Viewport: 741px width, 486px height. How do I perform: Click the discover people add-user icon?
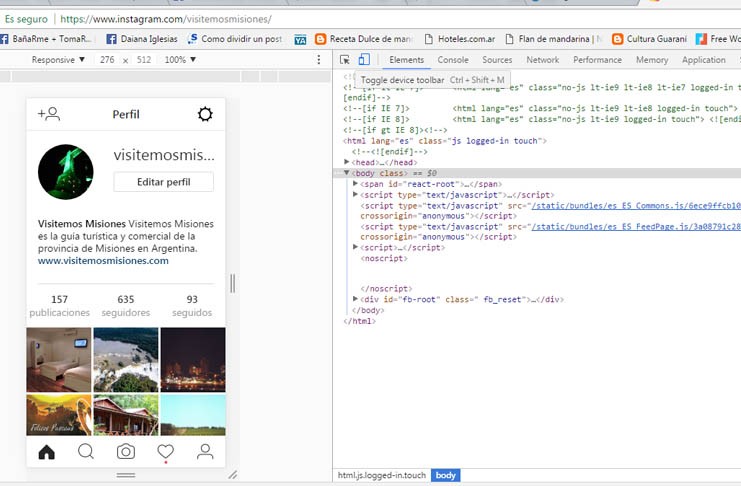[48, 114]
